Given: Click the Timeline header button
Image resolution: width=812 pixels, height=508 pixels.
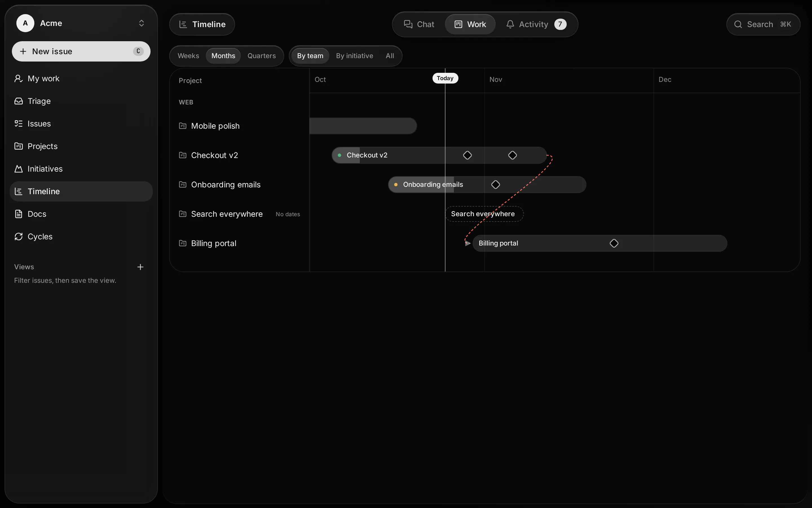Looking at the screenshot, I should tap(202, 24).
